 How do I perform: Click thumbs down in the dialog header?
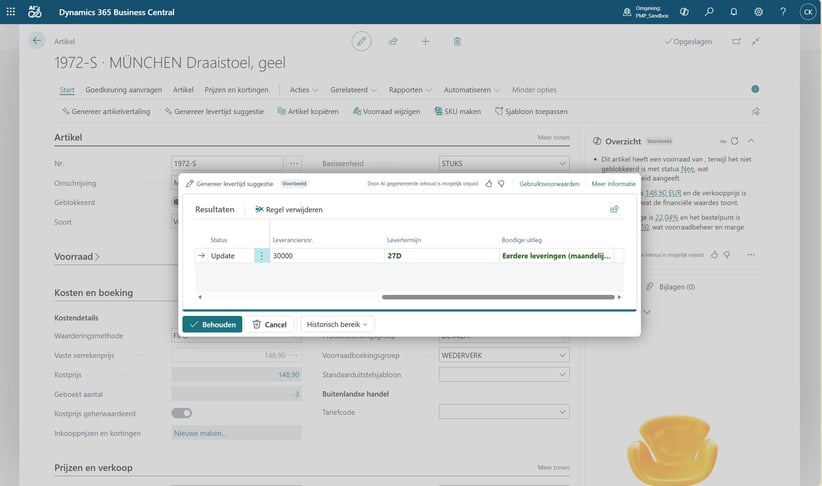501,183
